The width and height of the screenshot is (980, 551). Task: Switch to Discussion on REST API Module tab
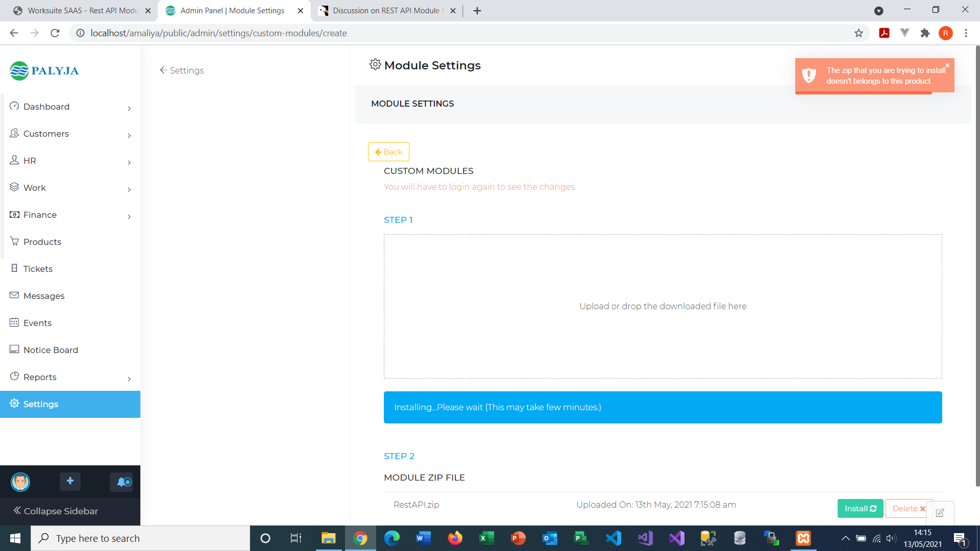[385, 11]
